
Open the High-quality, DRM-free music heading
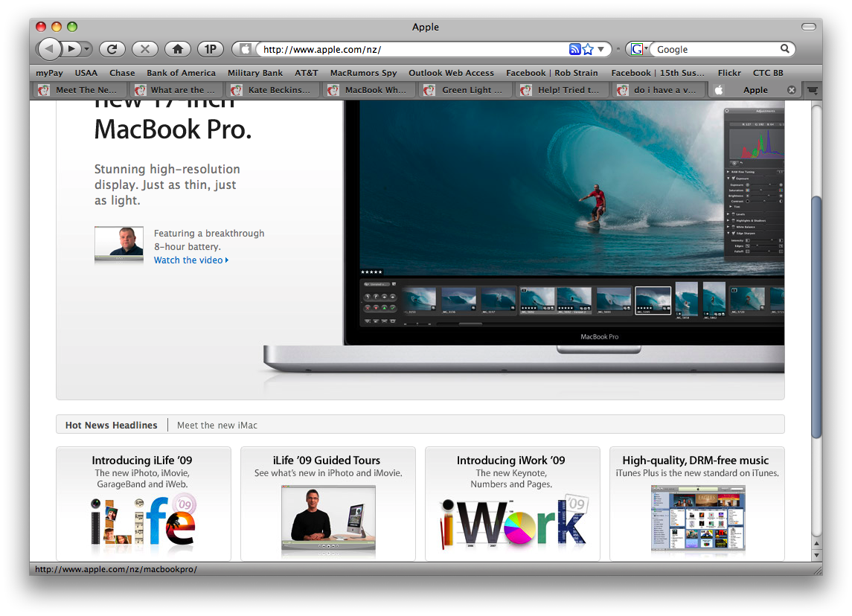point(696,460)
